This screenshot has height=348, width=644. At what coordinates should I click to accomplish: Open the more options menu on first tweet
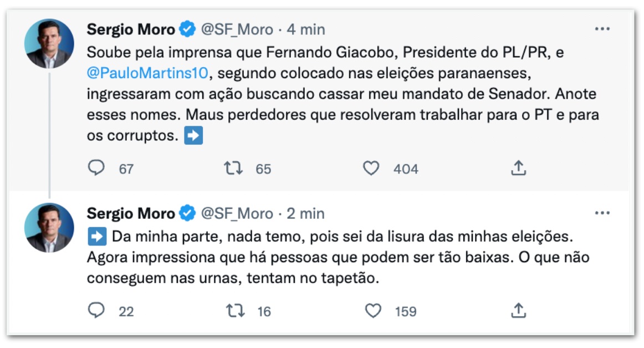(x=602, y=29)
